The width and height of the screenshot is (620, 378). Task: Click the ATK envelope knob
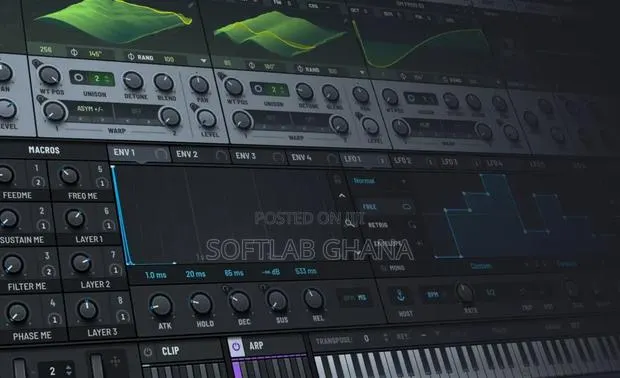161,305
